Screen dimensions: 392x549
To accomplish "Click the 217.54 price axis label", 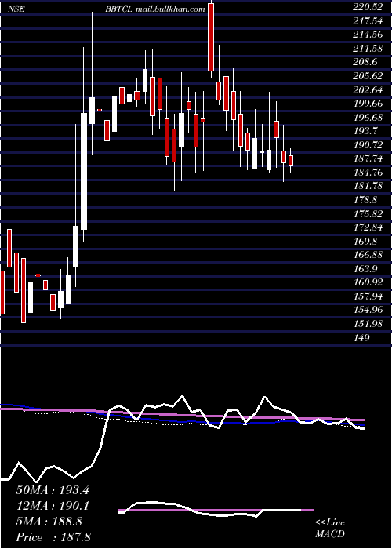I will [x=367, y=21].
